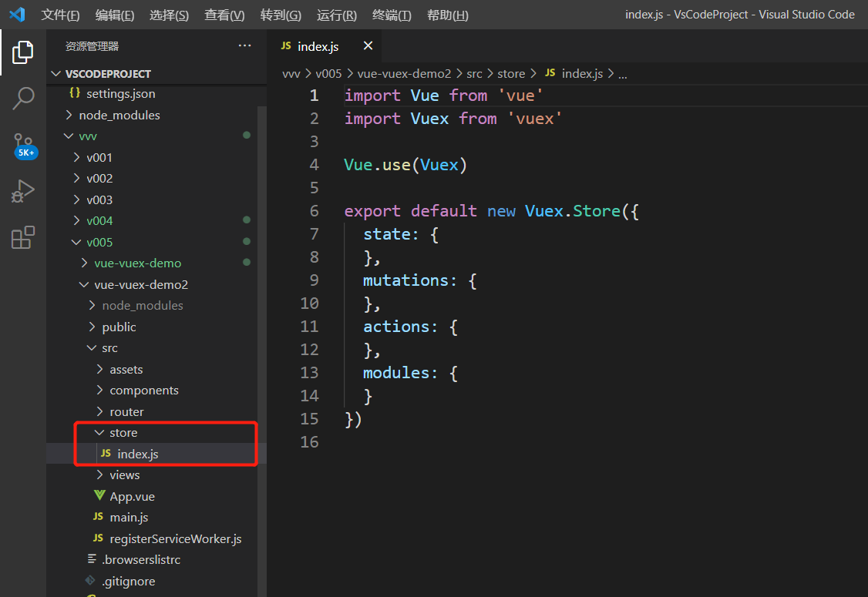The width and height of the screenshot is (868, 597).
Task: Click the Vue icon of App.vue
Action: tap(99, 495)
